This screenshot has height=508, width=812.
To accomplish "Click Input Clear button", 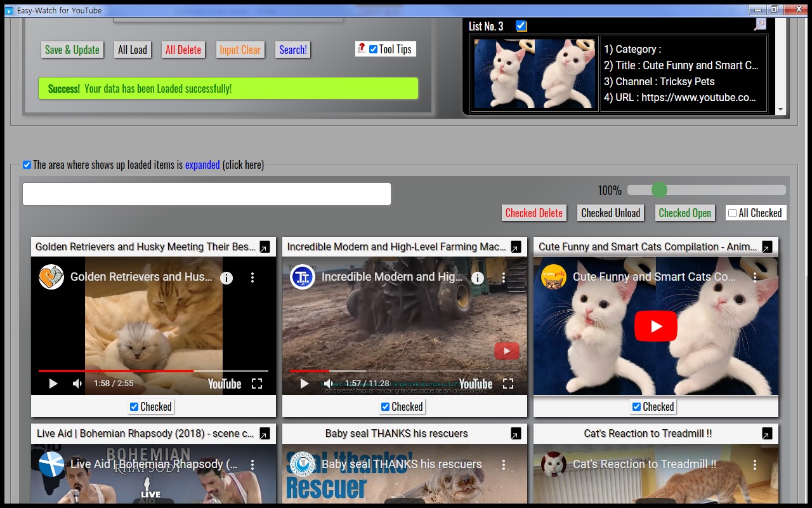I will (x=240, y=50).
